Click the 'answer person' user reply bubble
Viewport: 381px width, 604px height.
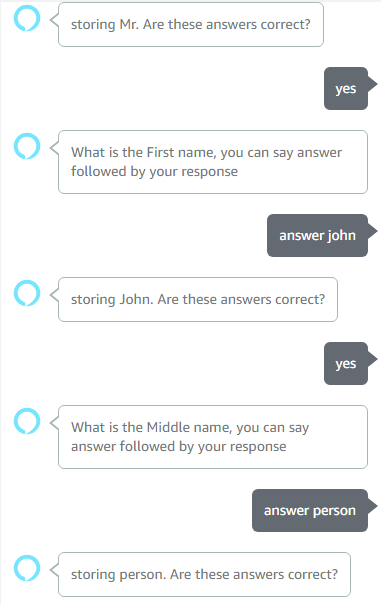click(x=310, y=510)
